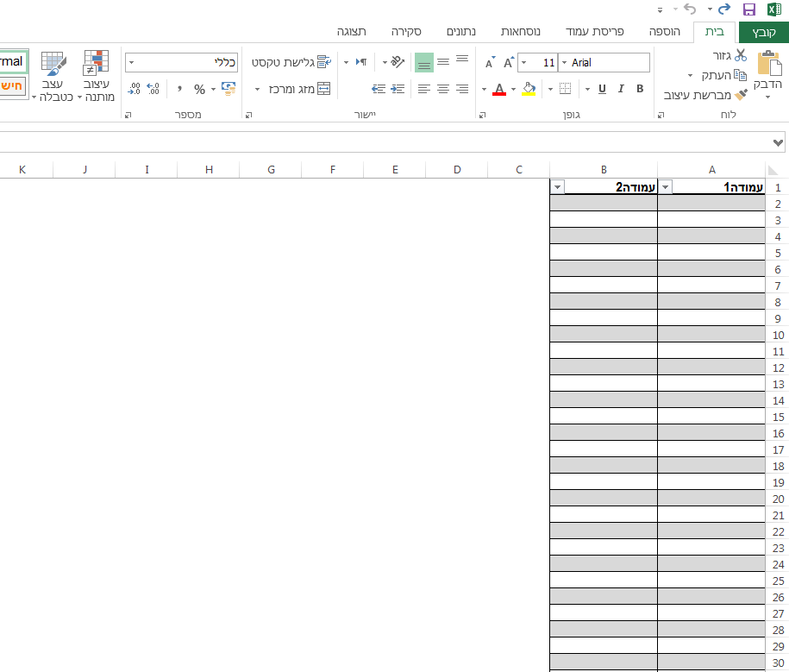Open filter dropdown for עמודה2
The width and height of the screenshot is (789, 672).
[558, 187]
